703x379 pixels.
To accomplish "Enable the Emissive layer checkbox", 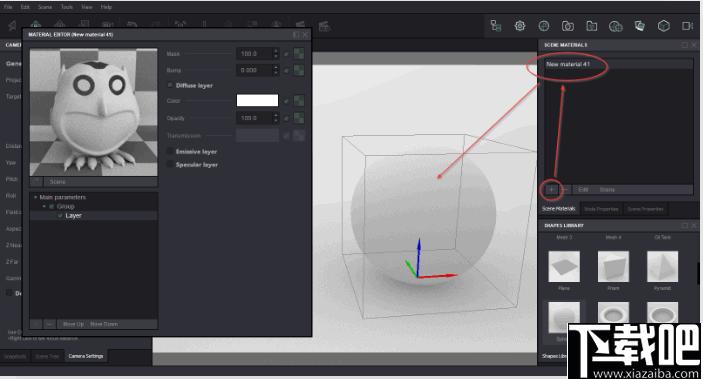I will pos(170,152).
